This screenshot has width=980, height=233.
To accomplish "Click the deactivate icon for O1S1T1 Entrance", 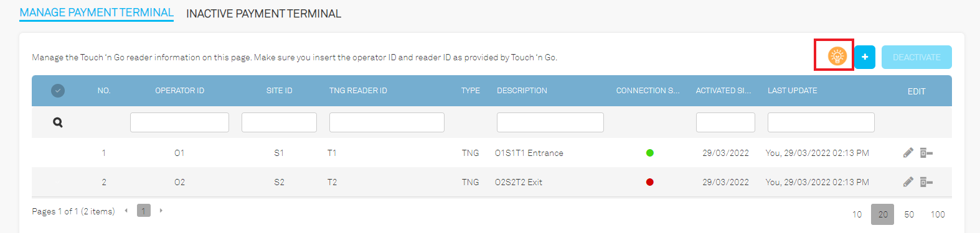I will 926,153.
